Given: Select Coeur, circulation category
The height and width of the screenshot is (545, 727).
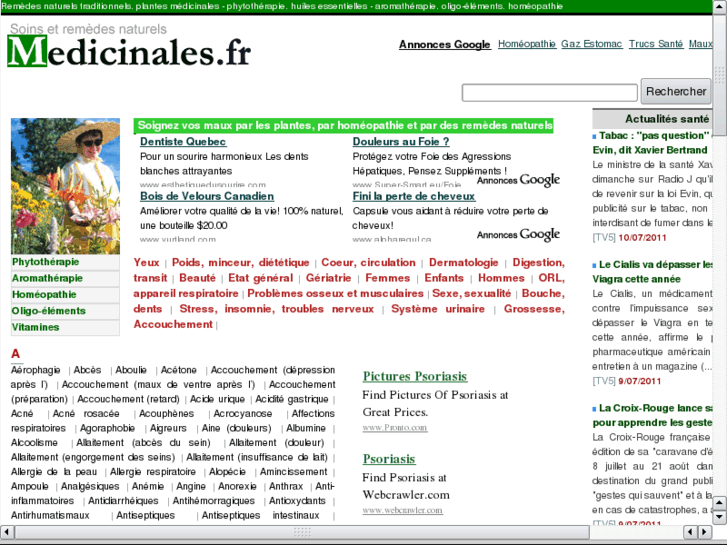Looking at the screenshot, I should click(x=368, y=263).
